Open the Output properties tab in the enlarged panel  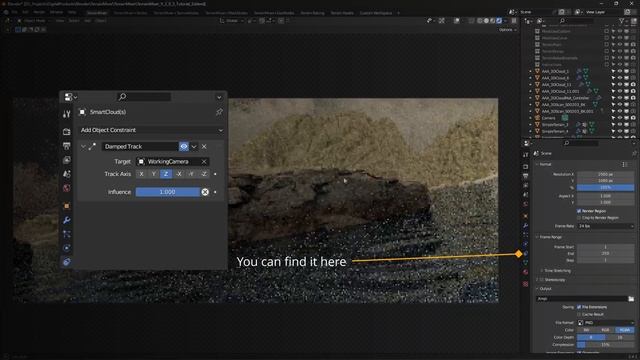pos(67,146)
